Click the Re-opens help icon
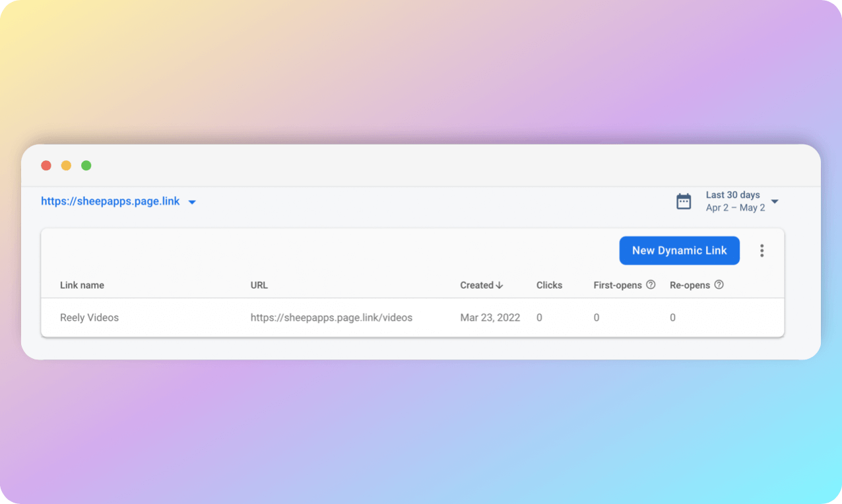This screenshot has height=504, width=842. tap(719, 284)
